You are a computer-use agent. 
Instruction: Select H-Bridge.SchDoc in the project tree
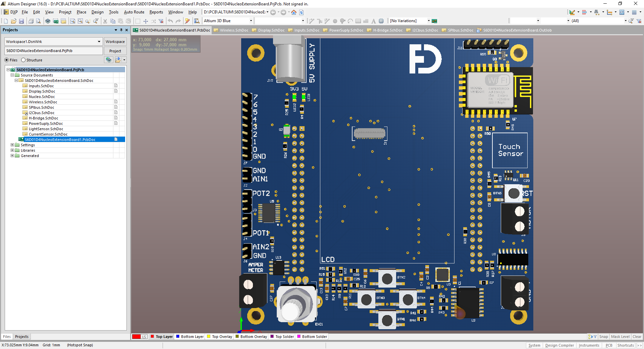pos(43,118)
